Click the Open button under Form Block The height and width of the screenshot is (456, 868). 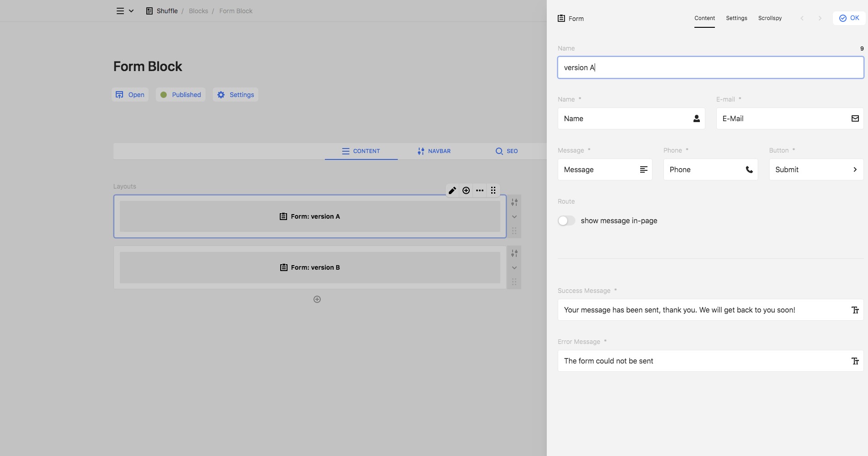(x=130, y=95)
